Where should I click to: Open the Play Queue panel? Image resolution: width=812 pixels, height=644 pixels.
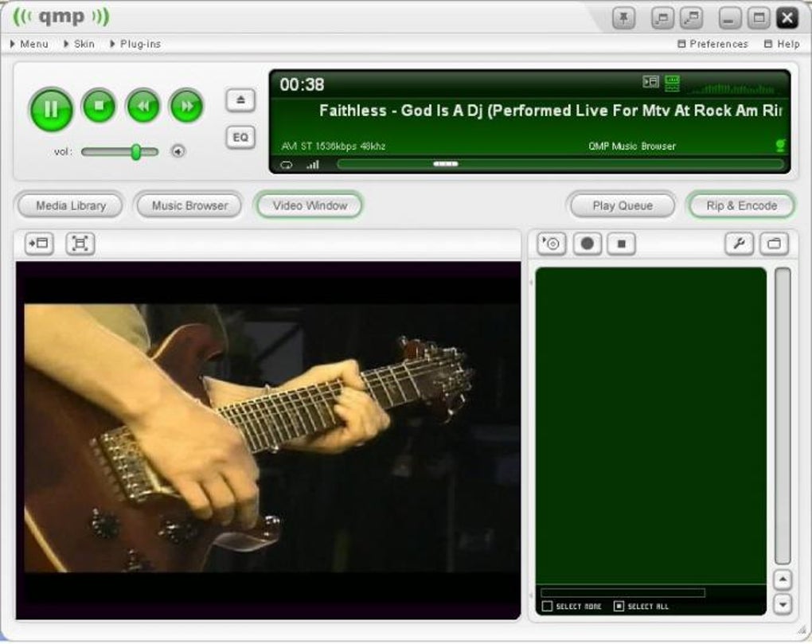click(623, 205)
